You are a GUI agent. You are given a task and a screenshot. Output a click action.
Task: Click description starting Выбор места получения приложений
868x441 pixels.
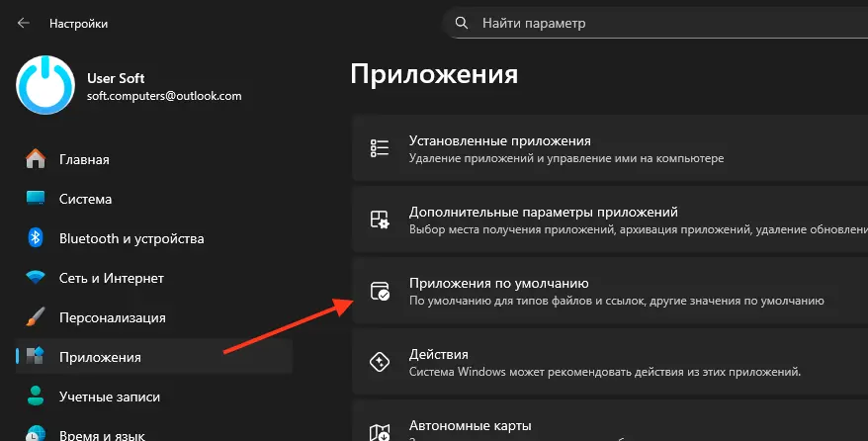coord(639,229)
